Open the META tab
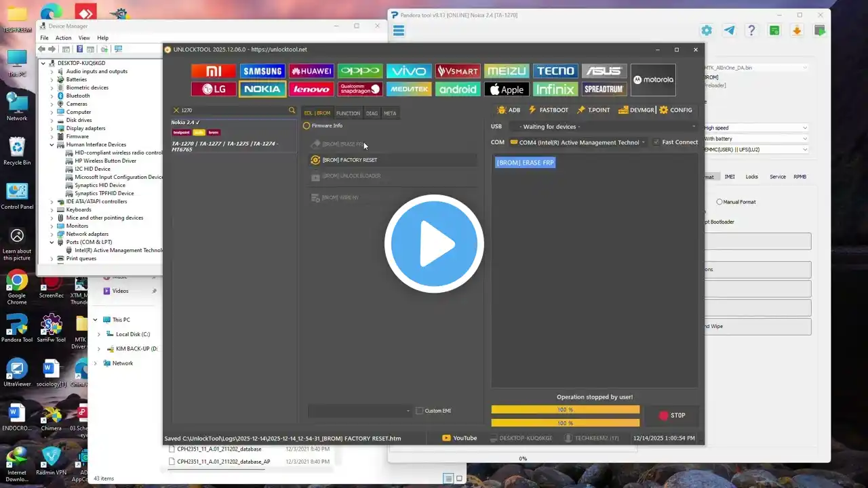This screenshot has width=868, height=488. tap(390, 113)
